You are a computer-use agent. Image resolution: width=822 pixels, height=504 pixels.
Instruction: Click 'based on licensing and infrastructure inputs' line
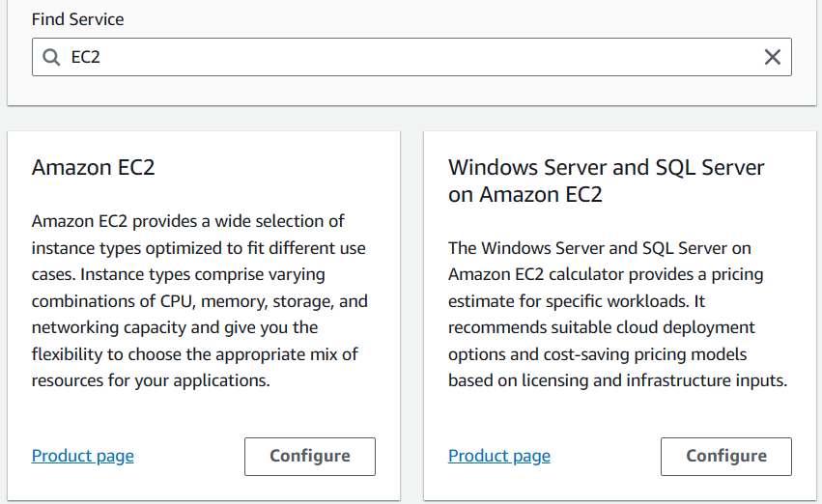tap(617, 380)
